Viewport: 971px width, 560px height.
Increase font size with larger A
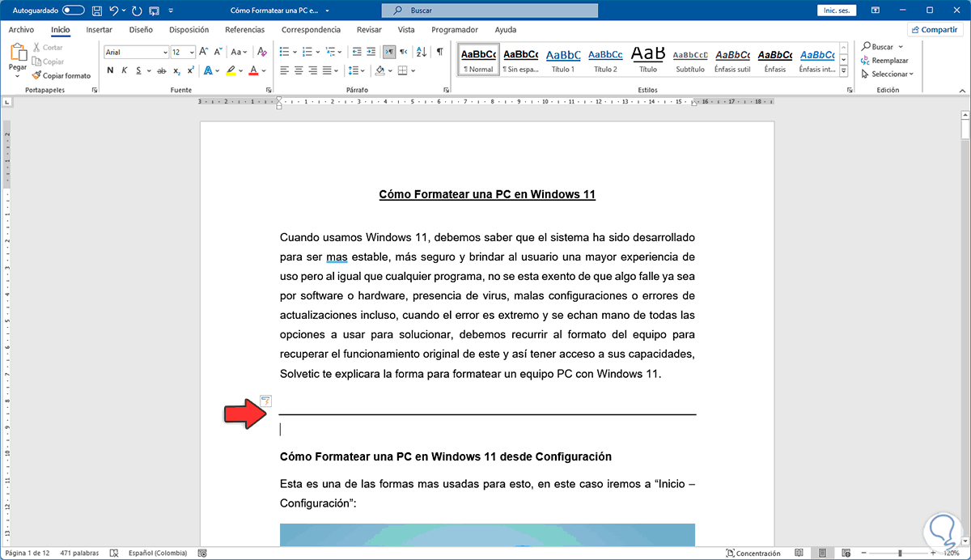(204, 52)
